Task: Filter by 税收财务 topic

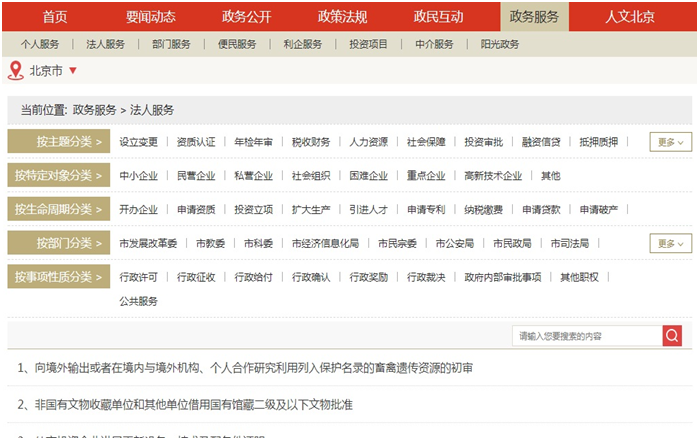Action: pyautogui.click(x=310, y=142)
